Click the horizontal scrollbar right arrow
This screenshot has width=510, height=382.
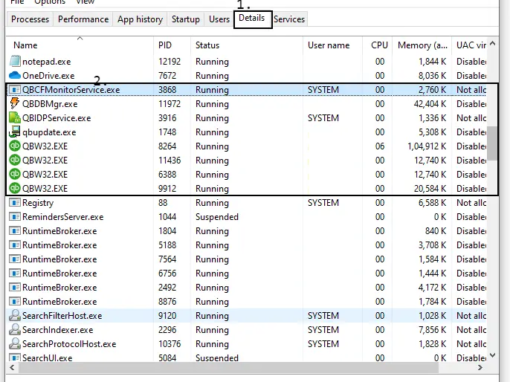(480, 368)
